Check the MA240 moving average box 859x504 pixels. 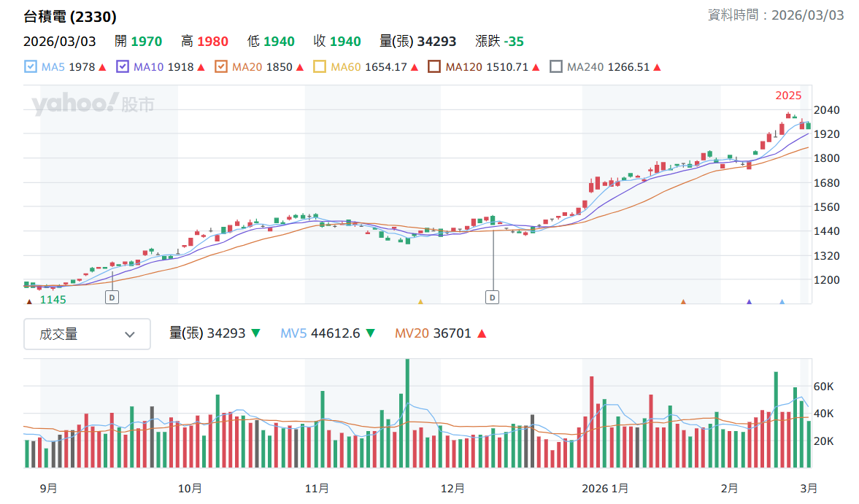555,67
